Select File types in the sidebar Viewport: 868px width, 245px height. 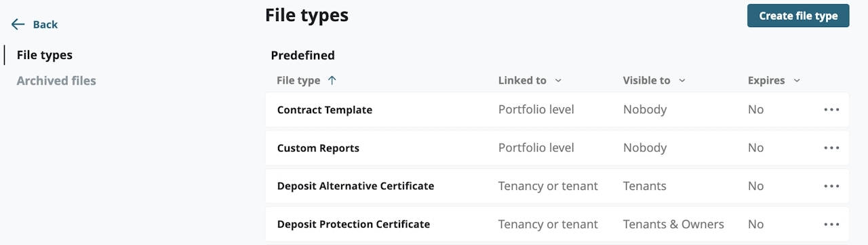click(45, 55)
